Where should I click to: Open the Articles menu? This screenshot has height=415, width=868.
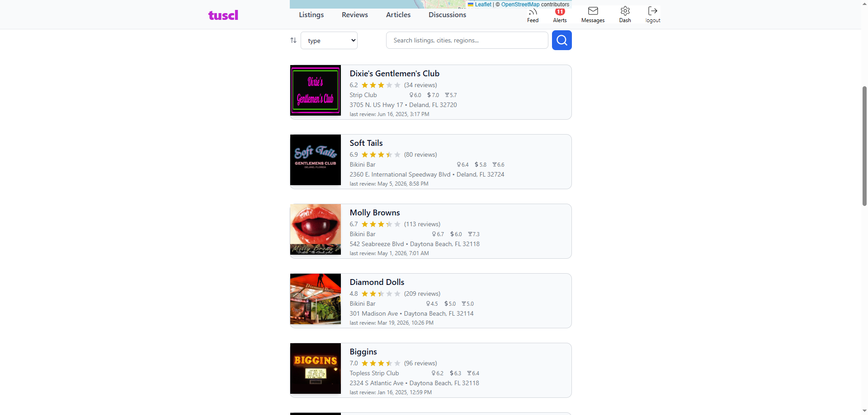point(398,15)
